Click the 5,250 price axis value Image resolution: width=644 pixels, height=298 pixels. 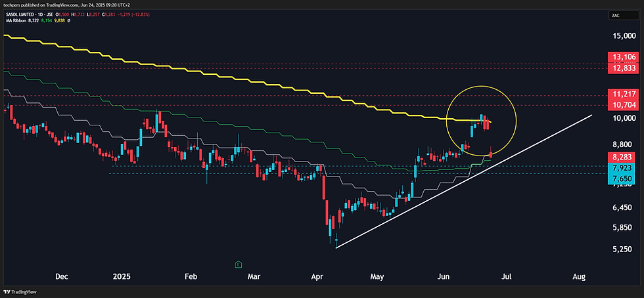pos(622,249)
